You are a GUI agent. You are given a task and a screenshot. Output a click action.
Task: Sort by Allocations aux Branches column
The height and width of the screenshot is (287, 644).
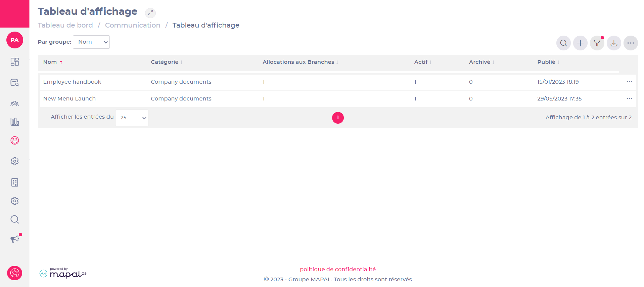coord(300,62)
